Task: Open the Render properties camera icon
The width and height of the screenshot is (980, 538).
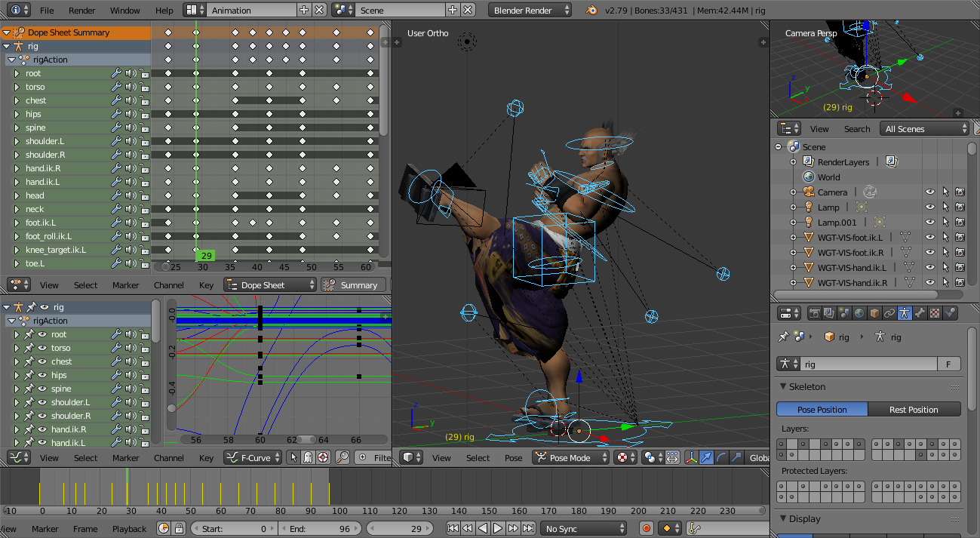Action: point(815,313)
